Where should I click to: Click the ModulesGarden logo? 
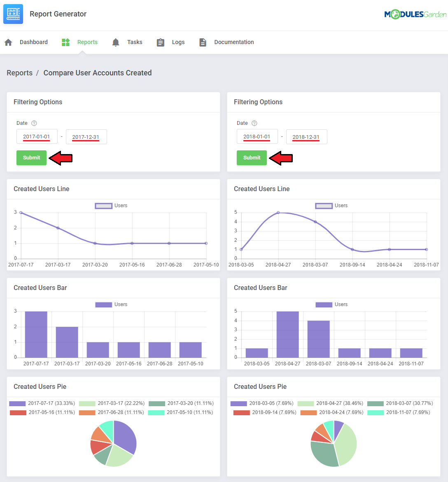[415, 14]
